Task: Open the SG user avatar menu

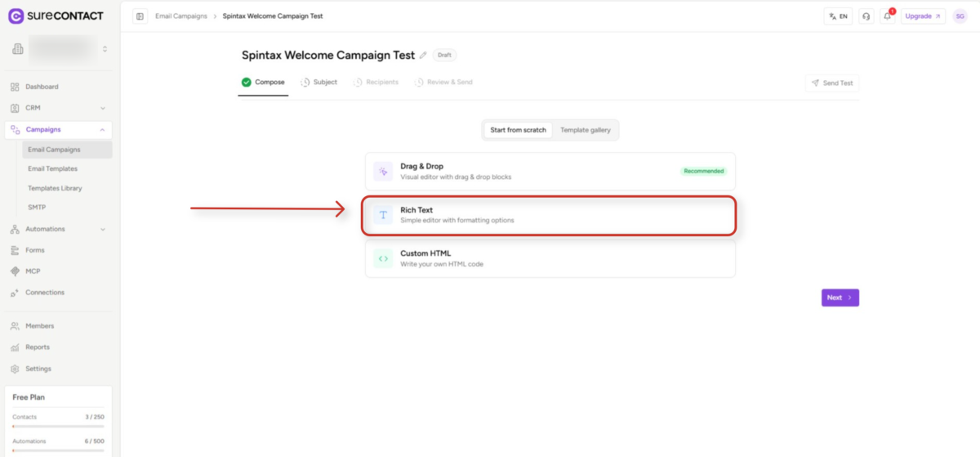Action: click(x=960, y=16)
